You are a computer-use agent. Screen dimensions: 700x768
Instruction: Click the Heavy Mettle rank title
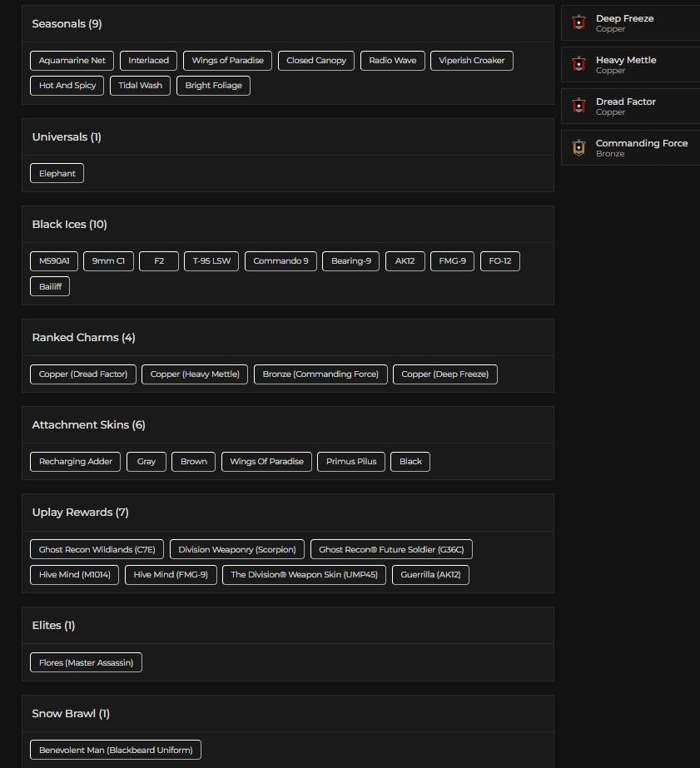click(626, 60)
